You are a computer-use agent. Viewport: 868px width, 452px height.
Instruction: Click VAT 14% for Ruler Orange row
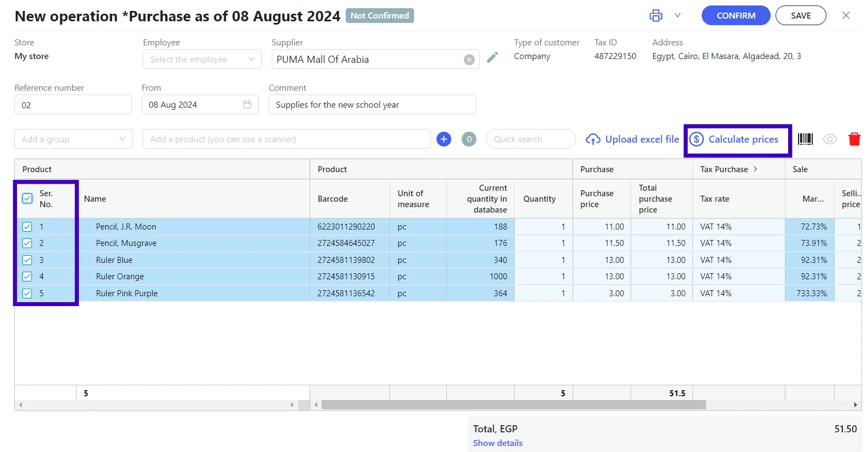738,277
